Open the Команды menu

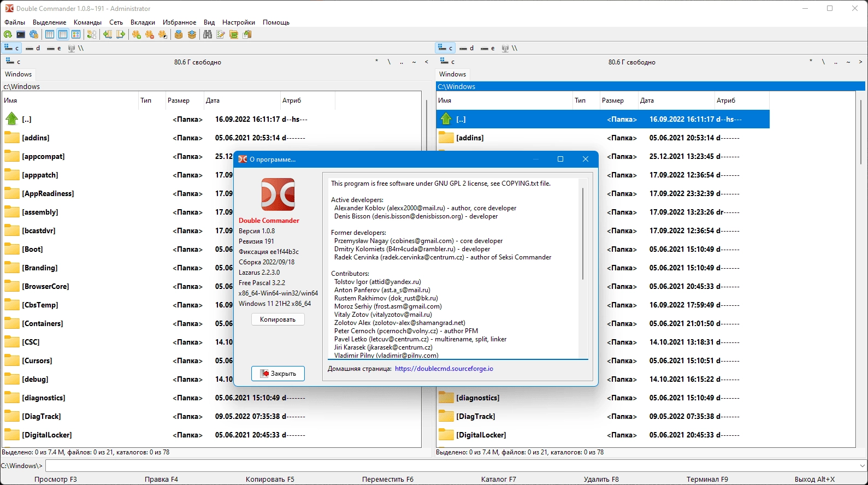click(x=87, y=22)
